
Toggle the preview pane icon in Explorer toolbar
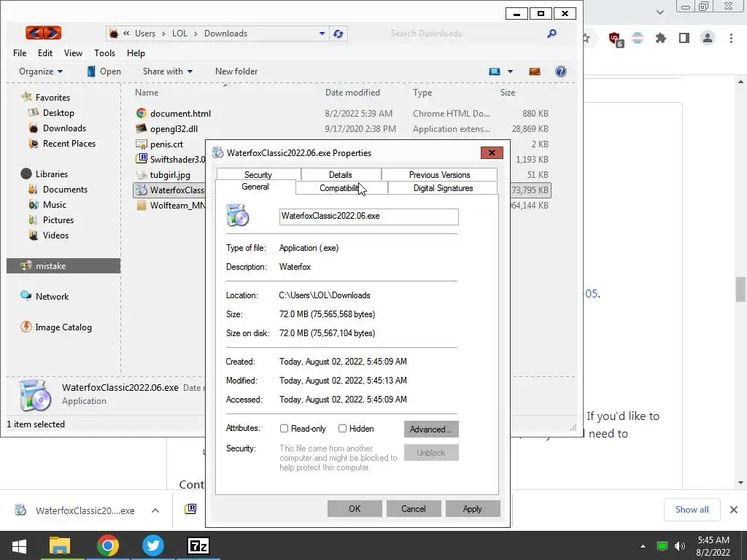click(x=535, y=71)
